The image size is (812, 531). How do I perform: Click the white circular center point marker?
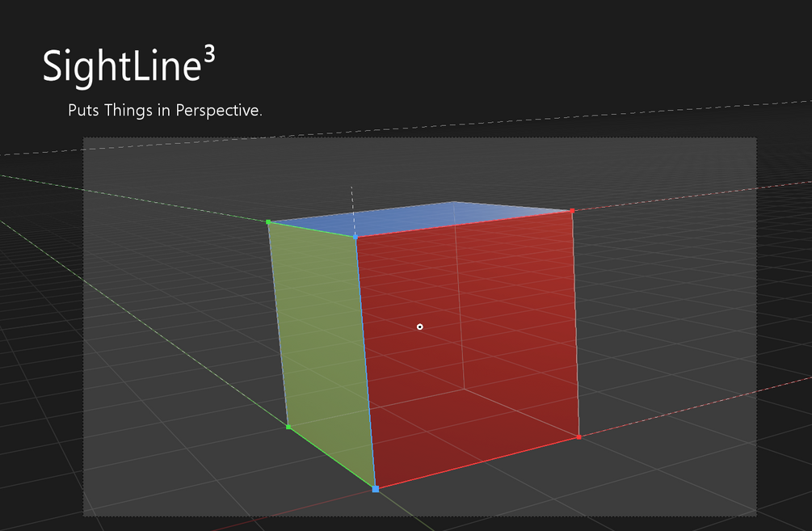pyautogui.click(x=420, y=327)
